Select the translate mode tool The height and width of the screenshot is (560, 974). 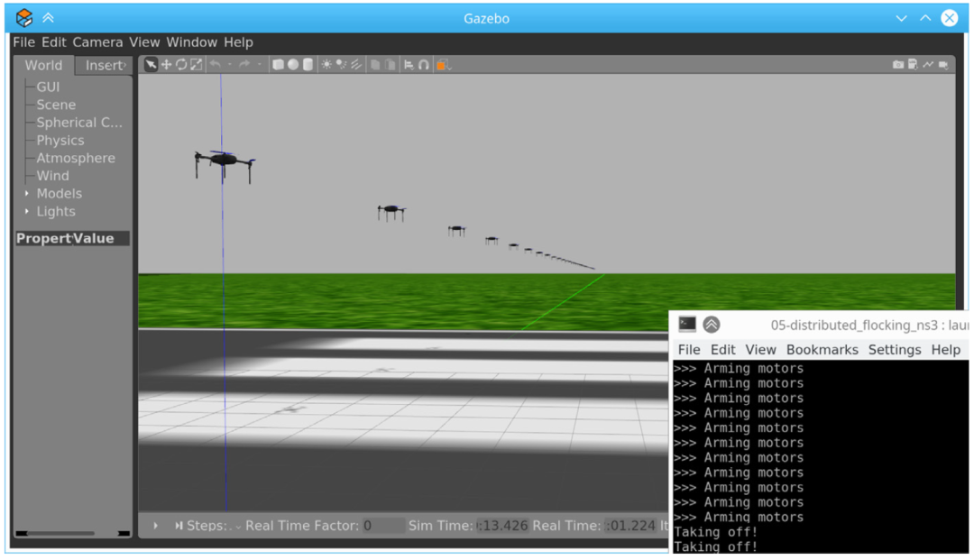pos(166,65)
